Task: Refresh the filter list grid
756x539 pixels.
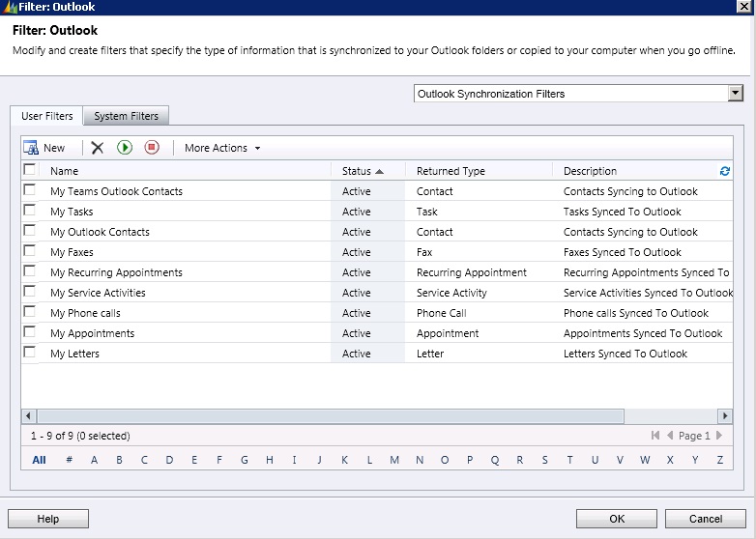Action: coord(725,171)
